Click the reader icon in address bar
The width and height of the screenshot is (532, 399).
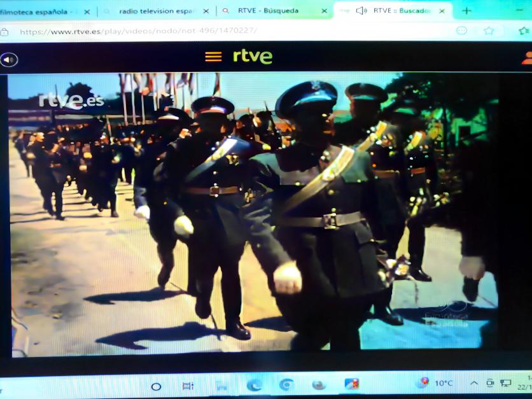461,31
